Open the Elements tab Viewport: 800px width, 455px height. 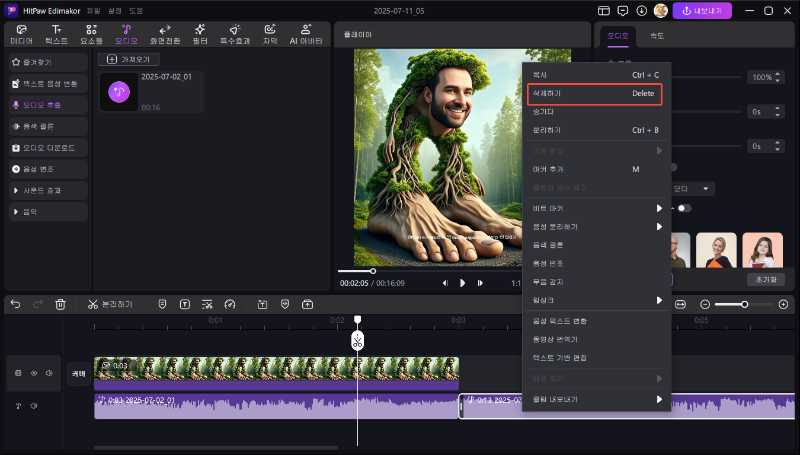point(91,35)
